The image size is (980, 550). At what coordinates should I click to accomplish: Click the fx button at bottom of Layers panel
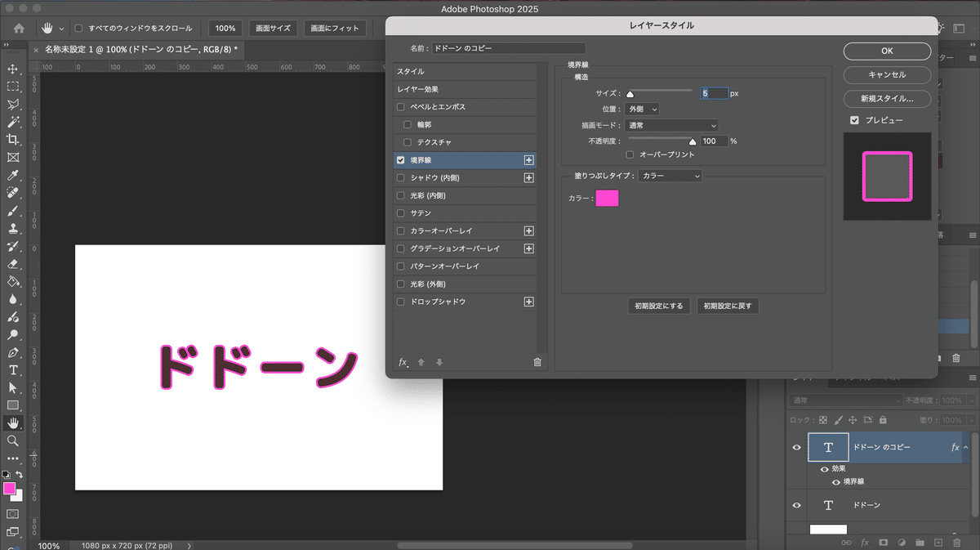pyautogui.click(x=865, y=542)
